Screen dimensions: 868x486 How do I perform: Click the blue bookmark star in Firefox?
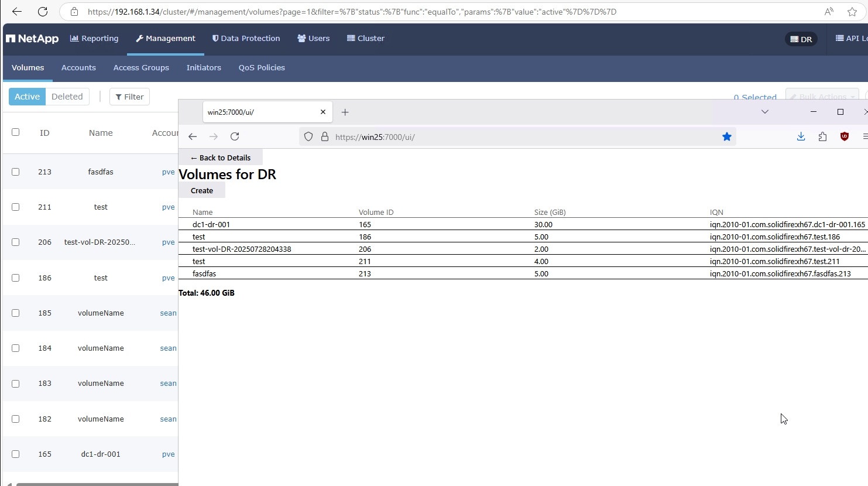pyautogui.click(x=727, y=136)
